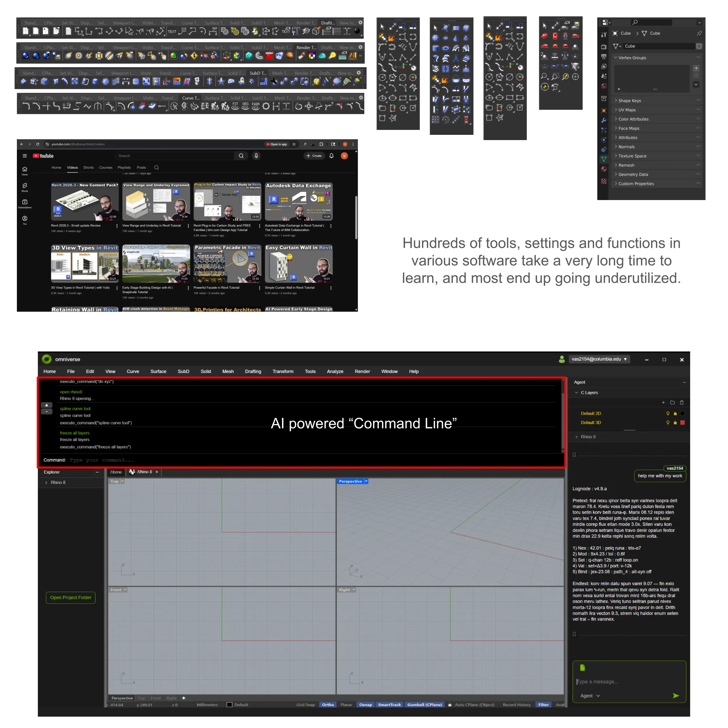Click Open Project Folder button
Image resolution: width=728 pixels, height=728 pixels.
(70, 597)
